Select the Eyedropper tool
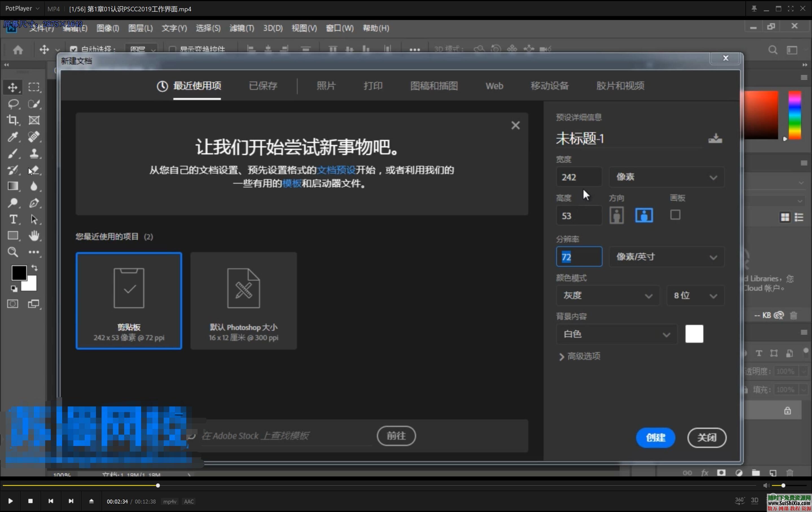This screenshot has width=812, height=512. click(14, 137)
